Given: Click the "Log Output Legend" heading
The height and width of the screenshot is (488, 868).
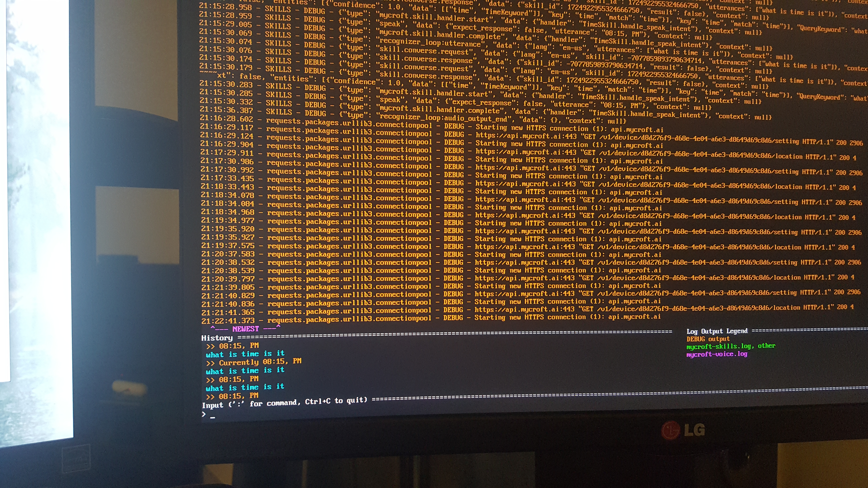Looking at the screenshot, I should pyautogui.click(x=717, y=331).
